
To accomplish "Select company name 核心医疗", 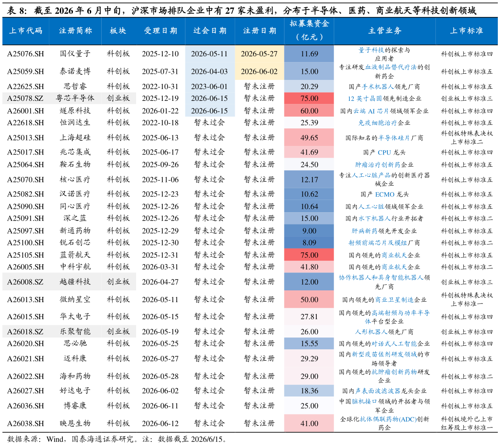I will click(75, 179).
